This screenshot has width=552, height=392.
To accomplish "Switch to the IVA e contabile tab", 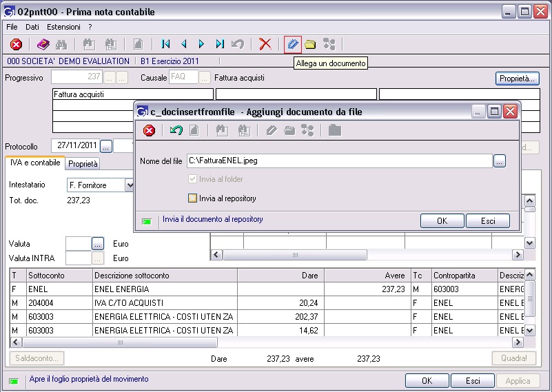I will [35, 163].
